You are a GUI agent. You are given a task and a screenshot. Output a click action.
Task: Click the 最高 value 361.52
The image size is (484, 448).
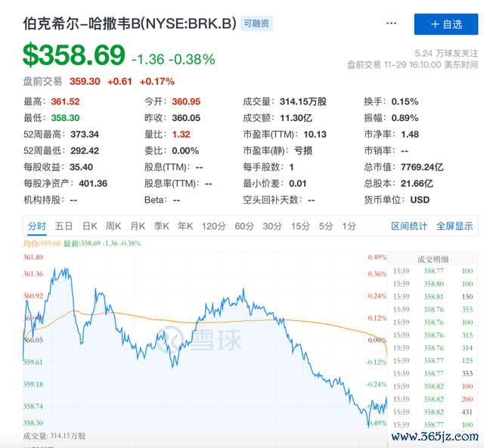pyautogui.click(x=66, y=101)
